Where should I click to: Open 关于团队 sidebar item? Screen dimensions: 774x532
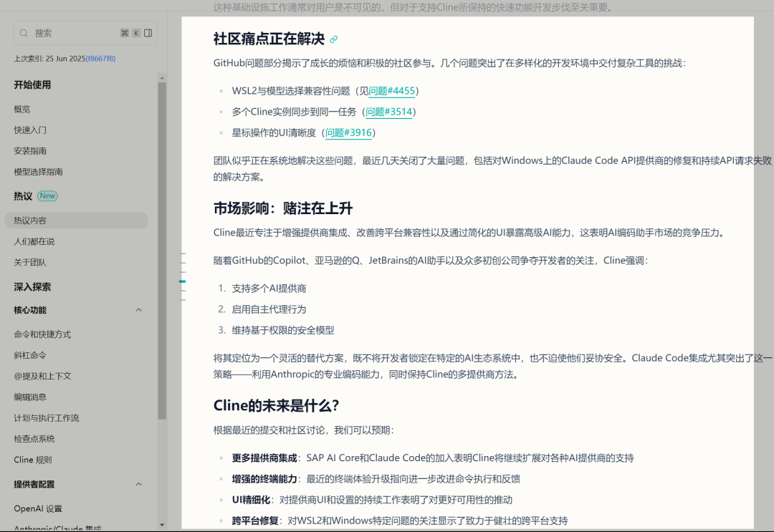click(30, 262)
